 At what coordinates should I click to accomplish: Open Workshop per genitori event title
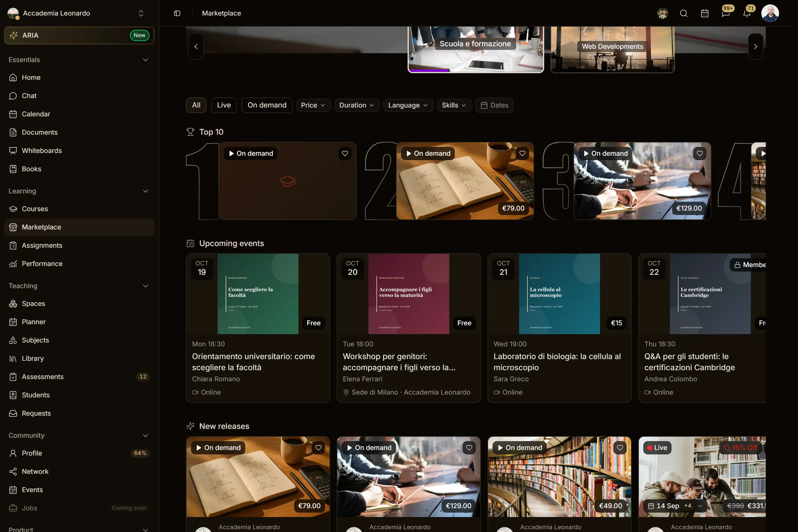pyautogui.click(x=399, y=362)
